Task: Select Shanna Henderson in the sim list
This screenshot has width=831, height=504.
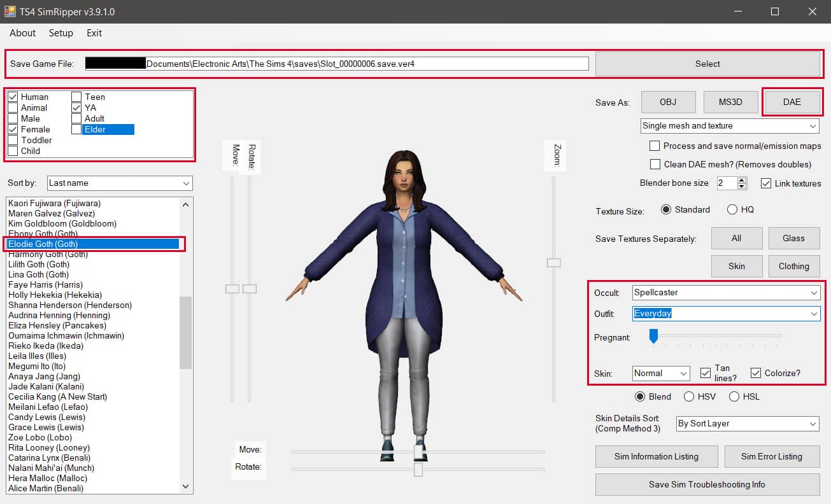Action: tap(70, 305)
